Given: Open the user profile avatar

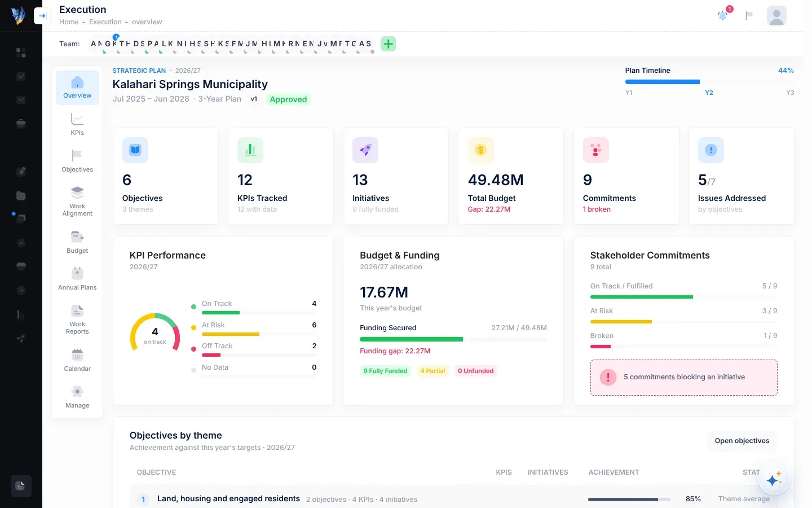Looking at the screenshot, I should pos(776,16).
